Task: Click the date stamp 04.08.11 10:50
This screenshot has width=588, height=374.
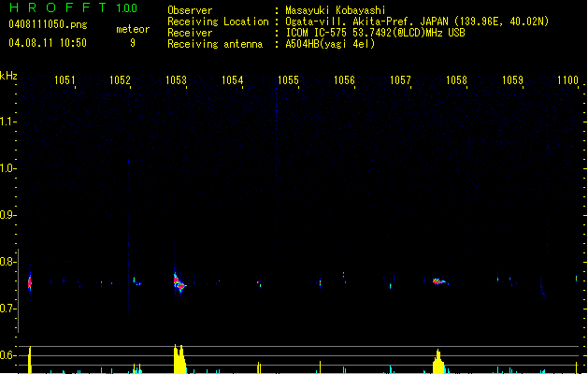Action: (48, 43)
